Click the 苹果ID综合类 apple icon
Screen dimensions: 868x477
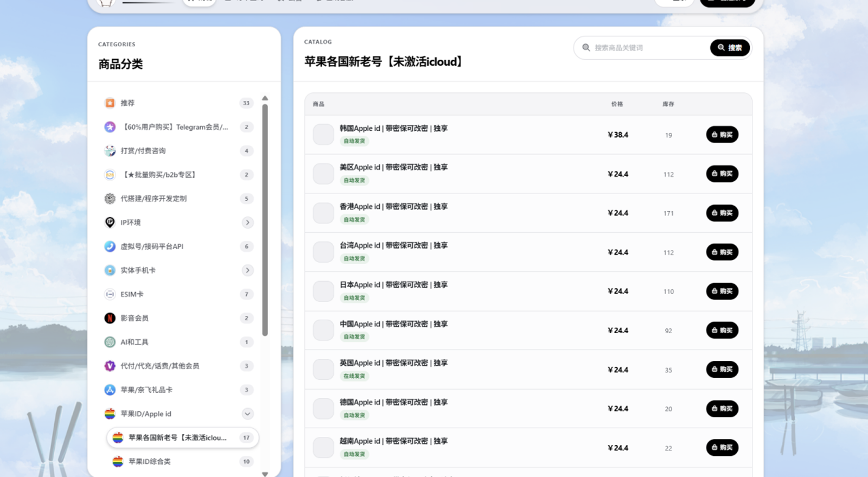pyautogui.click(x=118, y=461)
